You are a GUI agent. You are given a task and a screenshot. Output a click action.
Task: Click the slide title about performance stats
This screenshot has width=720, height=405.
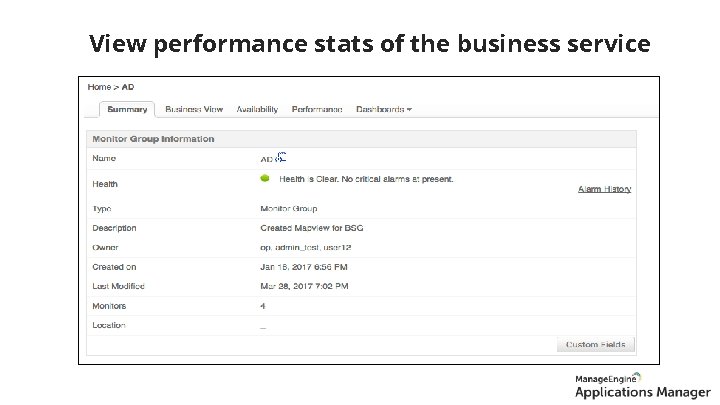tap(369, 44)
